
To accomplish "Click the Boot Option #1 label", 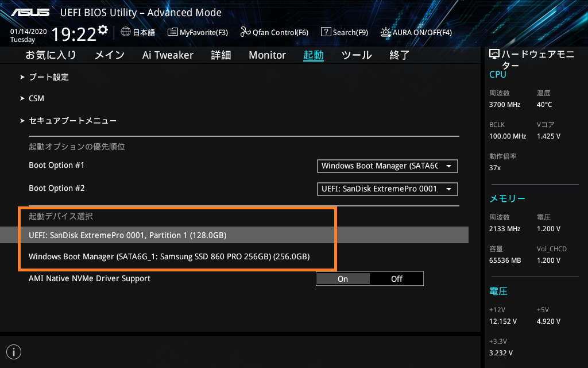I will click(x=57, y=165).
